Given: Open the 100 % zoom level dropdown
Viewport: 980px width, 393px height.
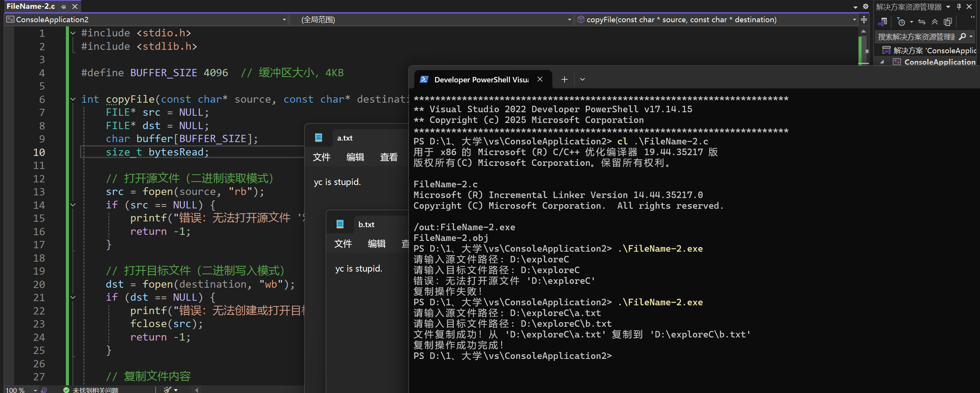Looking at the screenshot, I should tap(21, 390).
